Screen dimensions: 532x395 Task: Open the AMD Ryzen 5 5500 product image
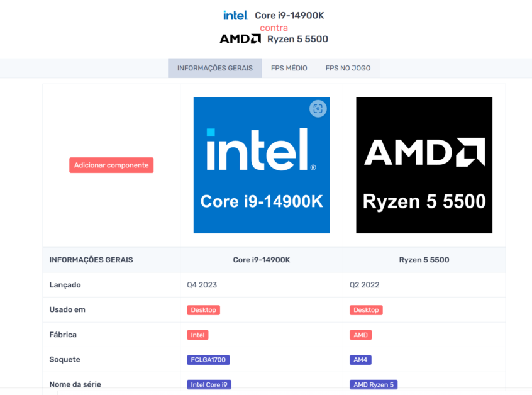click(424, 165)
